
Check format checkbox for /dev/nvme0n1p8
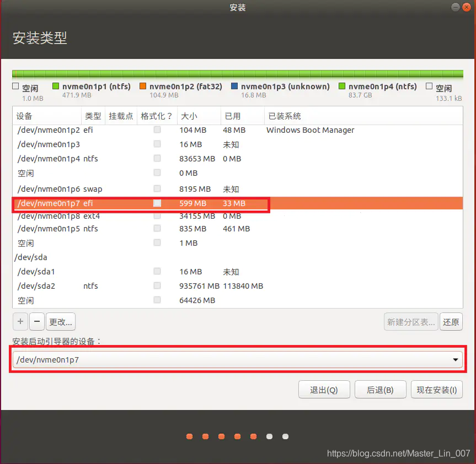click(x=156, y=216)
